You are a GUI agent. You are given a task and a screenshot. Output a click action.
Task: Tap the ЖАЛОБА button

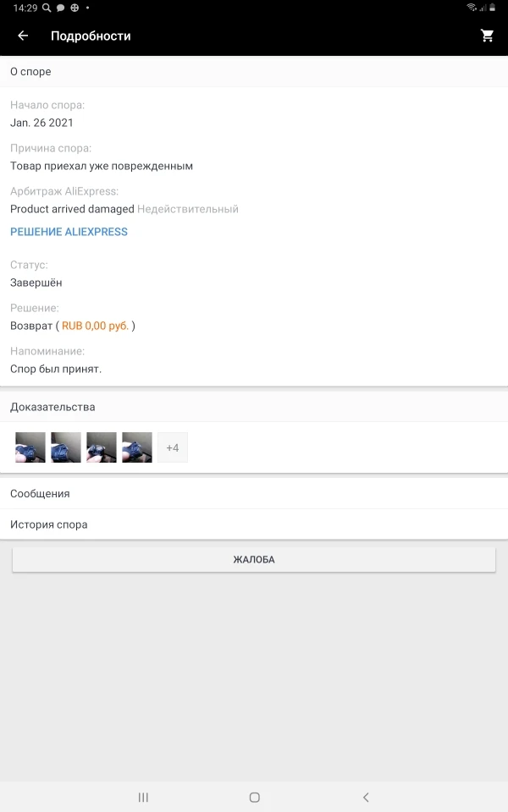point(254,559)
